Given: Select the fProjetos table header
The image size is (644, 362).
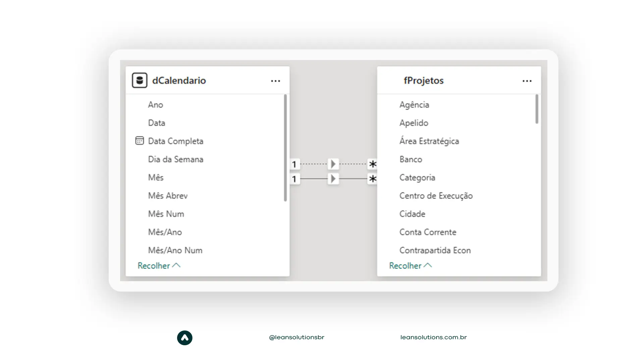Looking at the screenshot, I should click(459, 80).
